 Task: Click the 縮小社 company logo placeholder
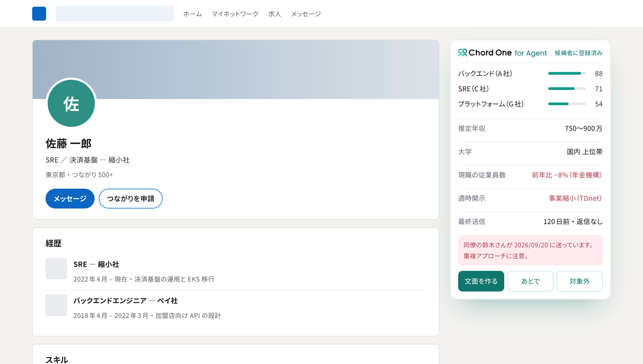pos(56,269)
